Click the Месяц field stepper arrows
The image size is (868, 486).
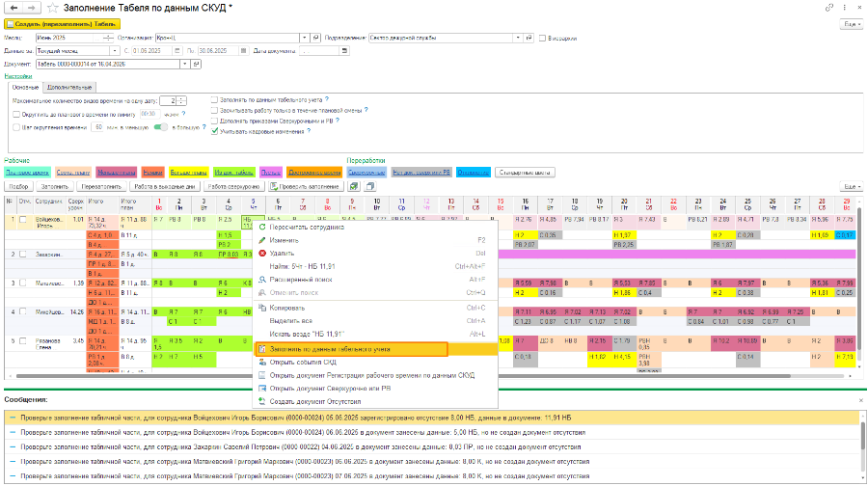coord(108,38)
